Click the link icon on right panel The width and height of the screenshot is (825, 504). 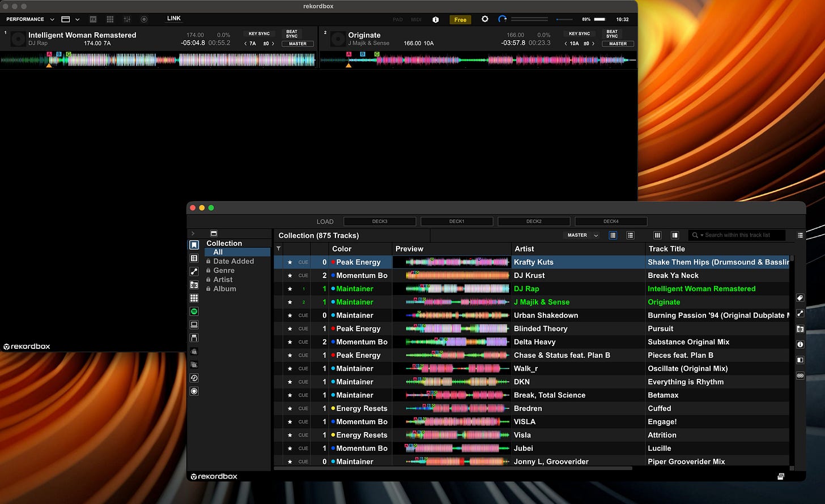coord(800,375)
